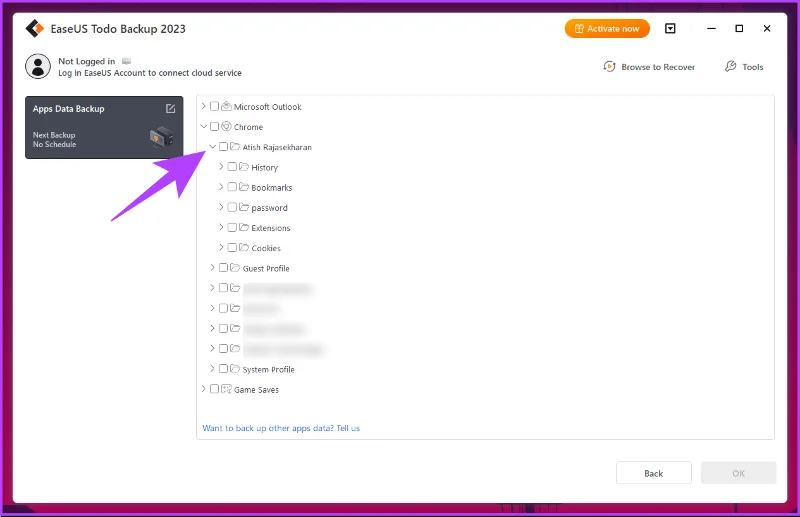Expand the History node
800x517 pixels.
[x=221, y=167]
